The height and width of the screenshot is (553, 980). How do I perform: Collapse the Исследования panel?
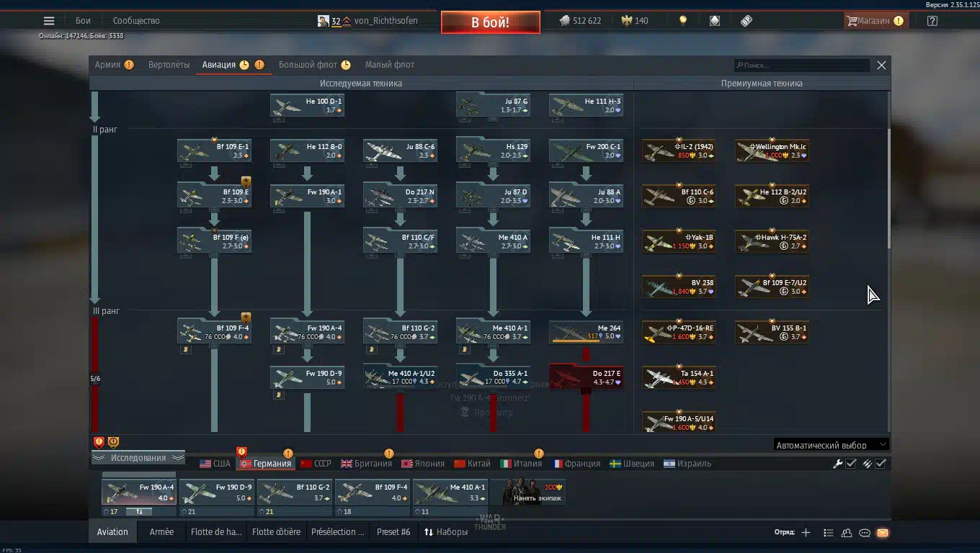coord(138,458)
